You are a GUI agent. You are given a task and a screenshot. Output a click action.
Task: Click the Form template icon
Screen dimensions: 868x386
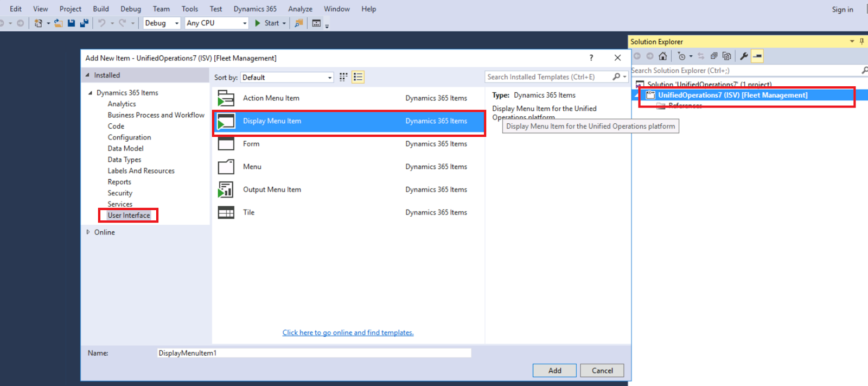click(x=226, y=144)
